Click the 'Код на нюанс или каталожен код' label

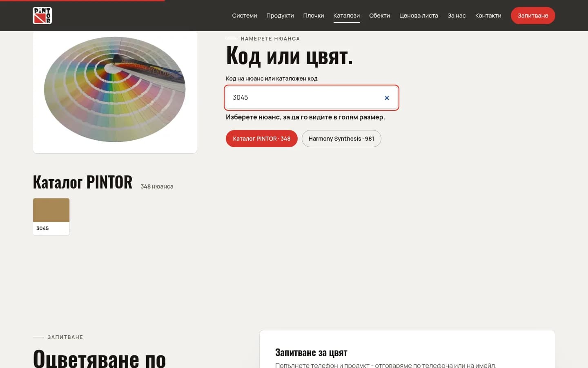pyautogui.click(x=272, y=79)
